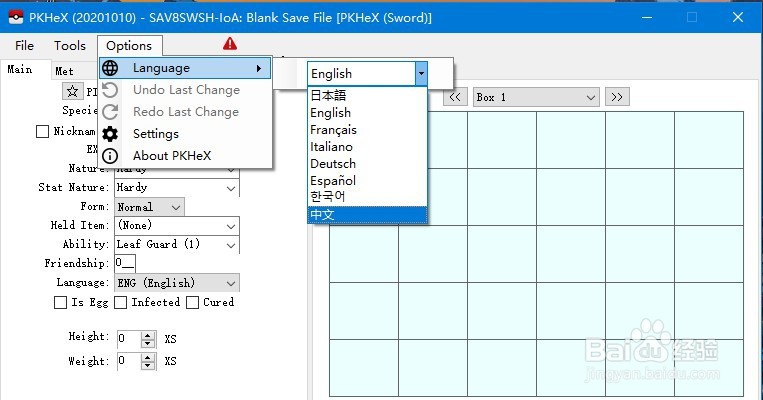Screen dimensions: 763x400
Task: Open the Form Normal dropdown
Action: pos(149,207)
